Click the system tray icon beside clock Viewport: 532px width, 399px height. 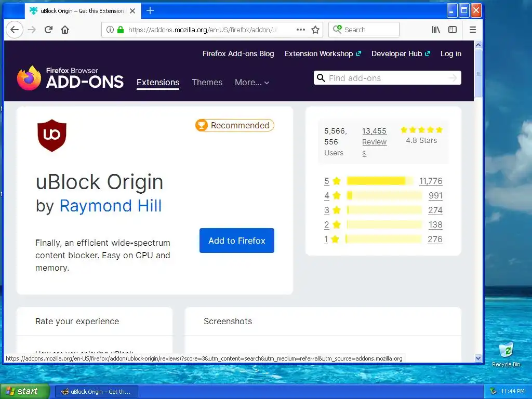click(x=494, y=392)
